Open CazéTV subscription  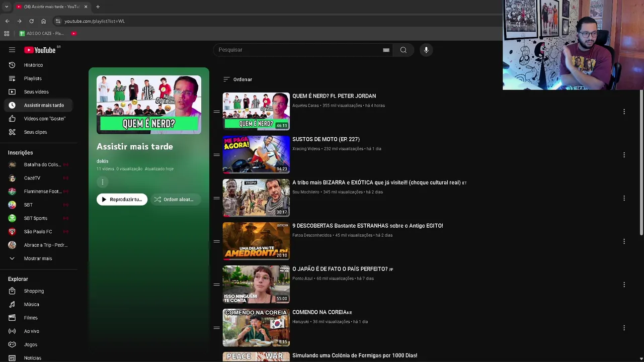39,178
